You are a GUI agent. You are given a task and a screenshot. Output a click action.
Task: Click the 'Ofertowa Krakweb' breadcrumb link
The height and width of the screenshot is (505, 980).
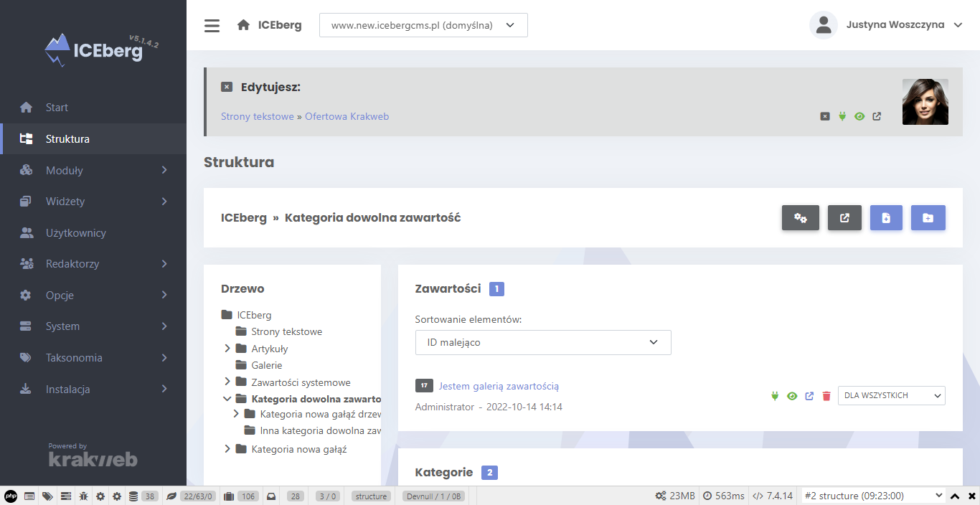pos(347,116)
